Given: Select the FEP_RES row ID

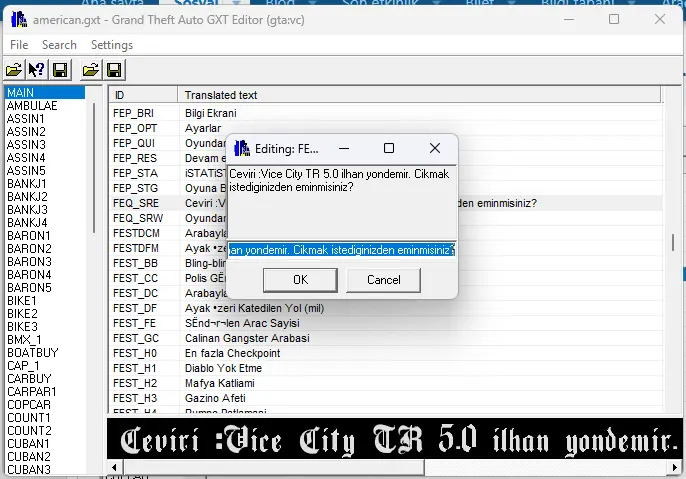Looking at the screenshot, I should pyautogui.click(x=135, y=158).
